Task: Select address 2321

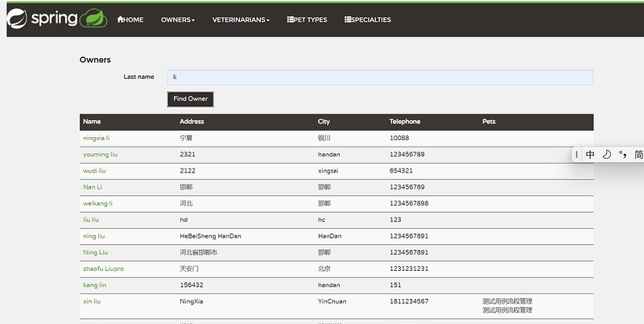Action: (x=188, y=155)
